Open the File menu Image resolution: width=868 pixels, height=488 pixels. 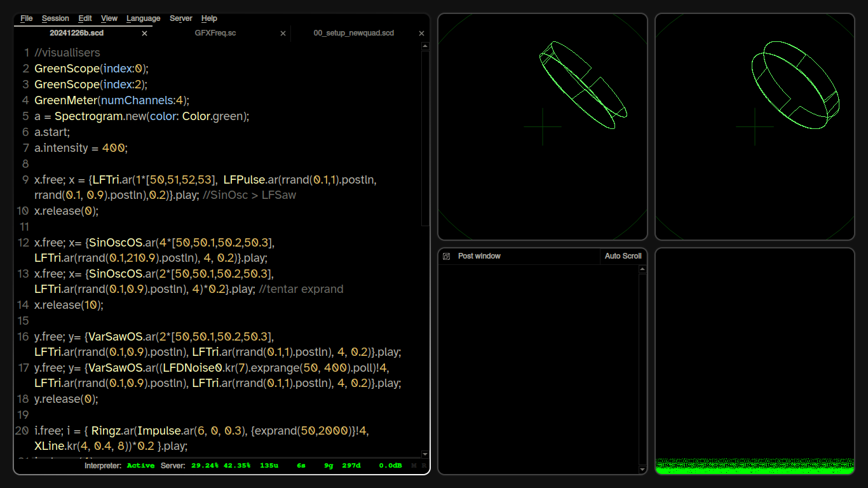(x=26, y=18)
